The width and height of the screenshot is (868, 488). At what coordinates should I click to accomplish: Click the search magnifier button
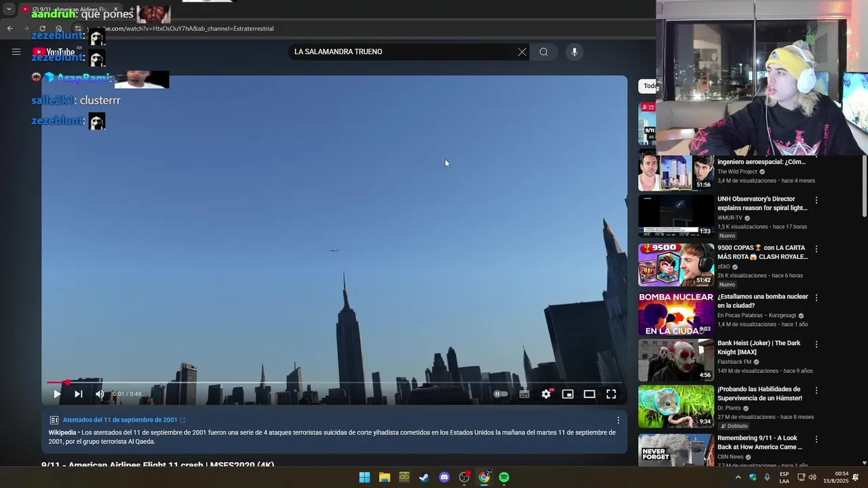point(544,52)
